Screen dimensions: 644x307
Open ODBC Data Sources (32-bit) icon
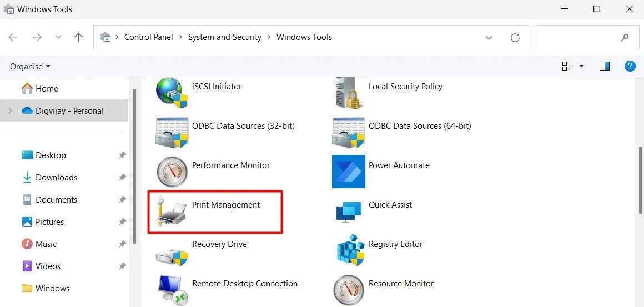[172, 132]
